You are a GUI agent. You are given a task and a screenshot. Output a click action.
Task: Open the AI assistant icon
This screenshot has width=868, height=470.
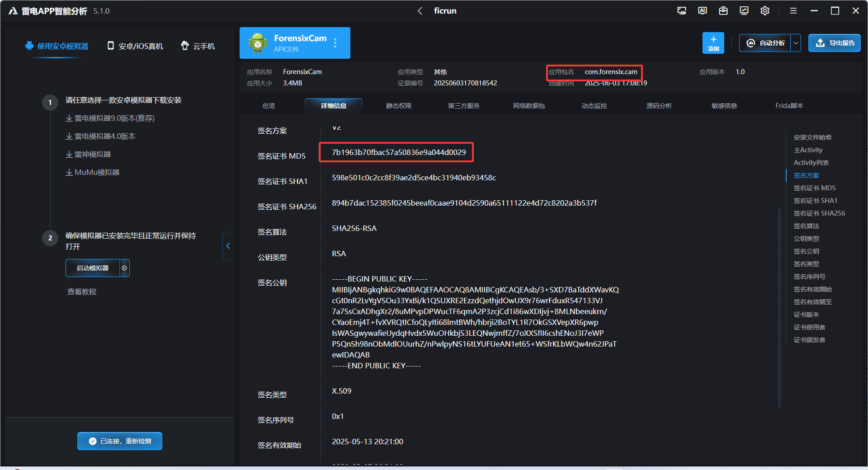click(703, 11)
